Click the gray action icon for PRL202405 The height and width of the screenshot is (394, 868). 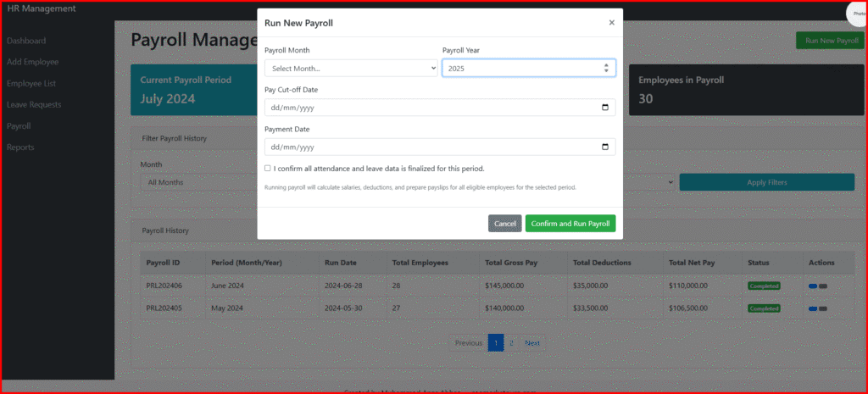(x=823, y=308)
